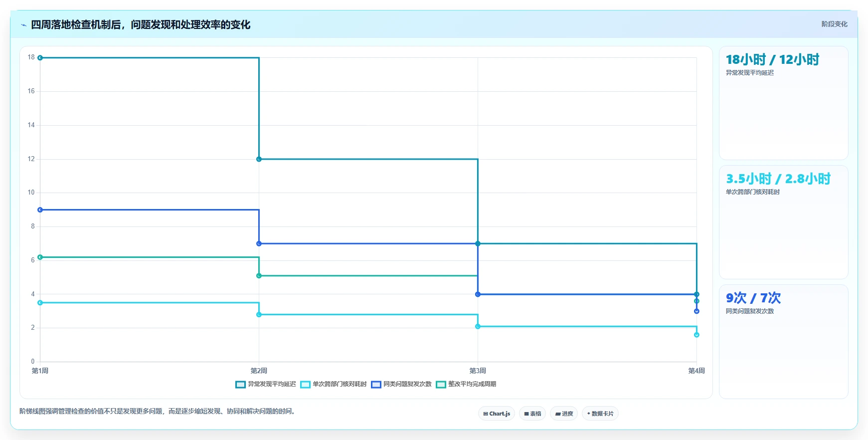
Task: Select the cyan 2.8 point at 第2周
Action: tap(259, 315)
